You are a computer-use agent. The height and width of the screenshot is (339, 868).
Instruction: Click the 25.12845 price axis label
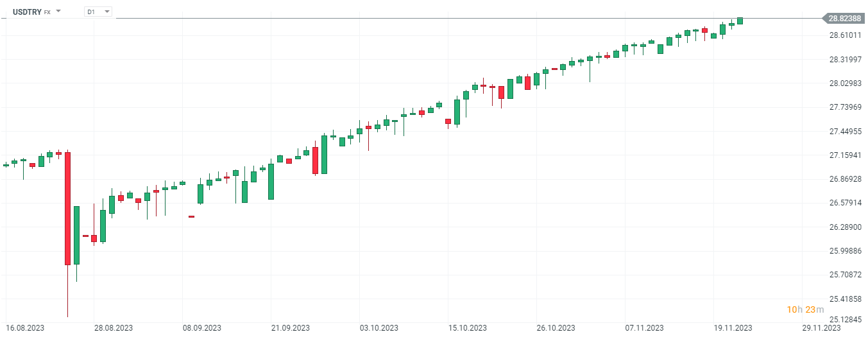tap(845, 319)
